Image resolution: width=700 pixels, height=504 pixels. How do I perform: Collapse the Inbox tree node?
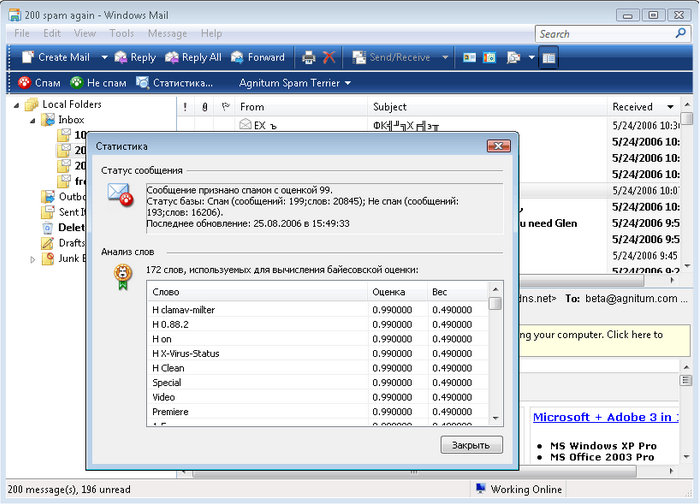pos(33,121)
